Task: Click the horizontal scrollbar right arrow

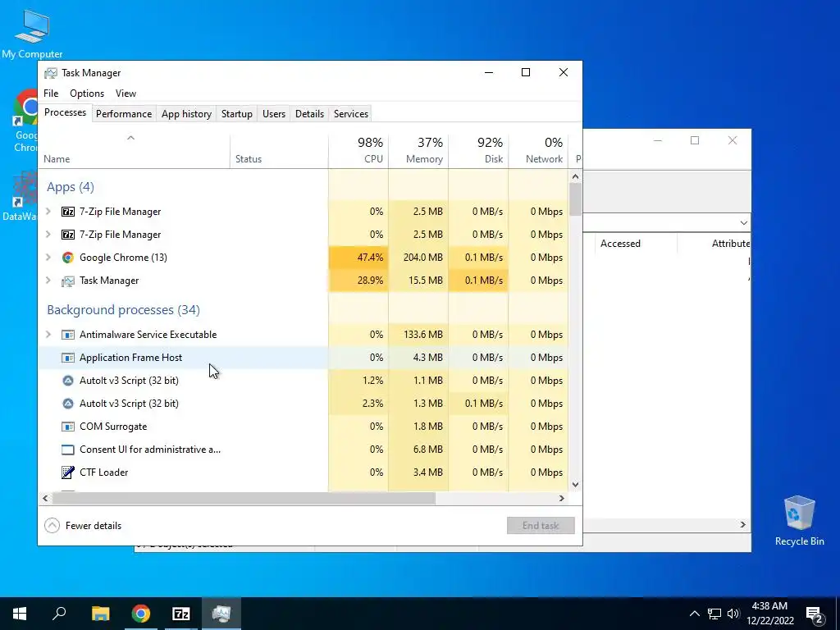Action: click(x=561, y=498)
